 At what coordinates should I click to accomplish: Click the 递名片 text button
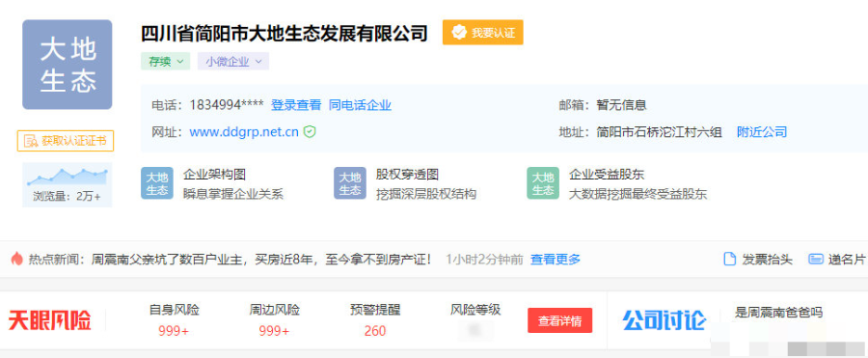[x=847, y=260]
